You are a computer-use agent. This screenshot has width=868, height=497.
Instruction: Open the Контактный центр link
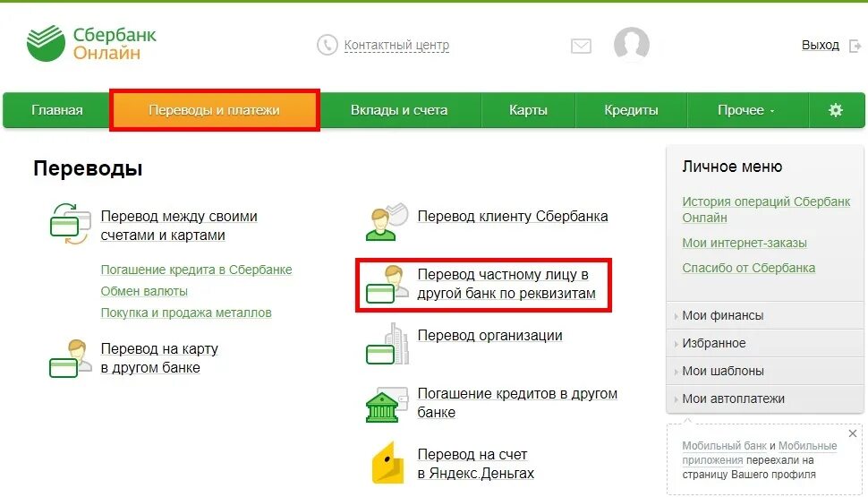tap(396, 45)
